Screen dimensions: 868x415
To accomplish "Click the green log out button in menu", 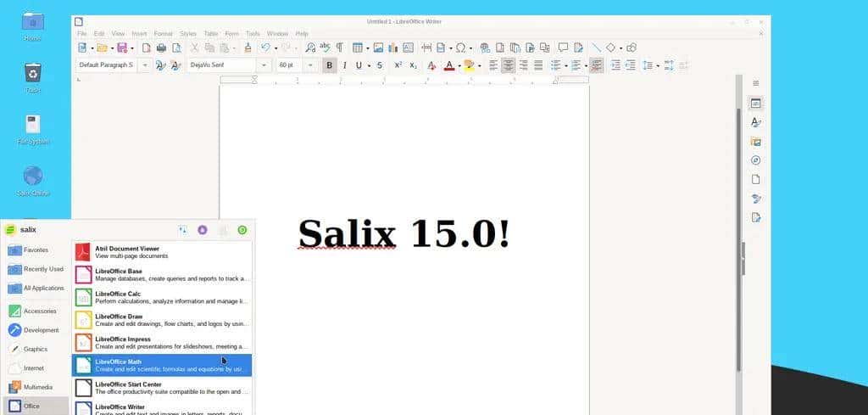I will click(242, 230).
